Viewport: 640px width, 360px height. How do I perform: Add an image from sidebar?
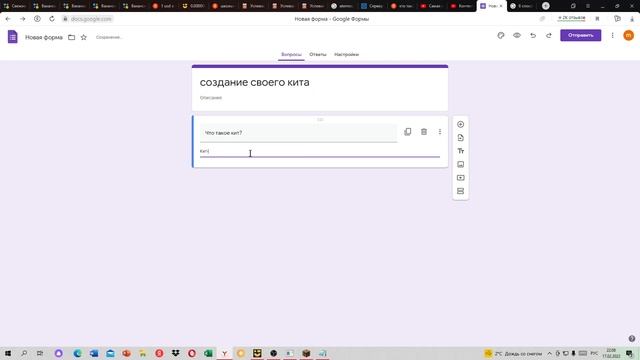click(460, 164)
